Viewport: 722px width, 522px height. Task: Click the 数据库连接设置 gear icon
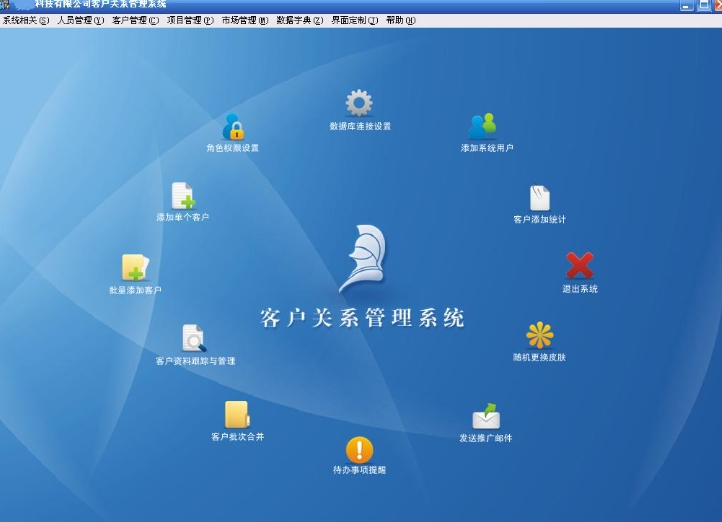tap(359, 103)
